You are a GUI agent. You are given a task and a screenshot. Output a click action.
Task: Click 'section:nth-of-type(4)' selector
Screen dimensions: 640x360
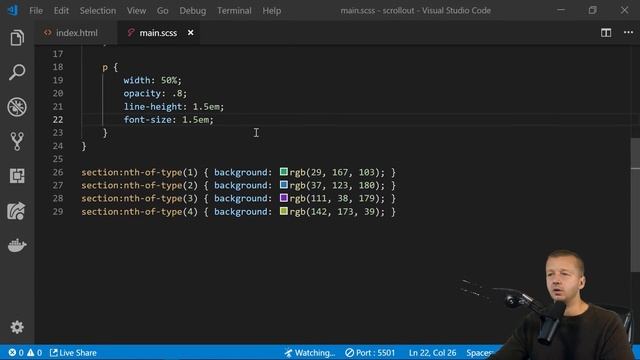(x=139, y=211)
